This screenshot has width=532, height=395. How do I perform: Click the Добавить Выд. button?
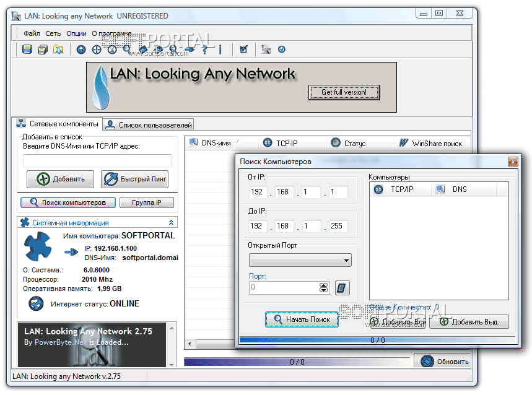coord(469,322)
